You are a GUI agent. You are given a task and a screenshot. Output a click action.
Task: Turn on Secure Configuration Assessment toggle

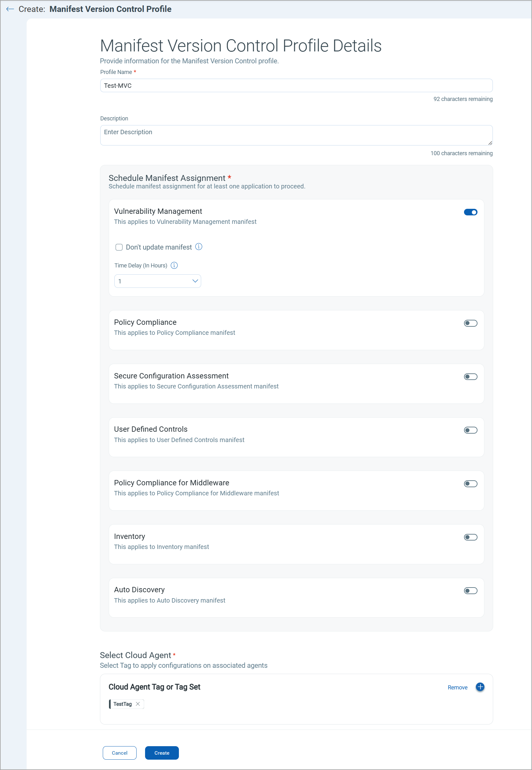[470, 377]
